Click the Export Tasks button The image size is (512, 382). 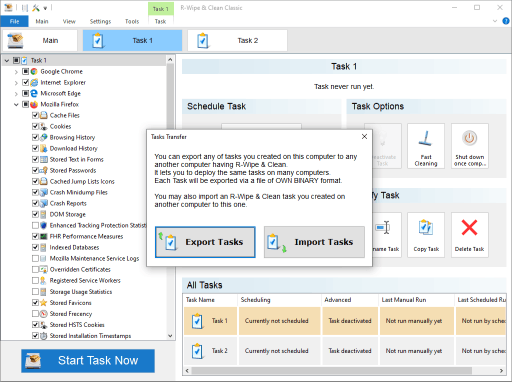pyautogui.click(x=205, y=242)
